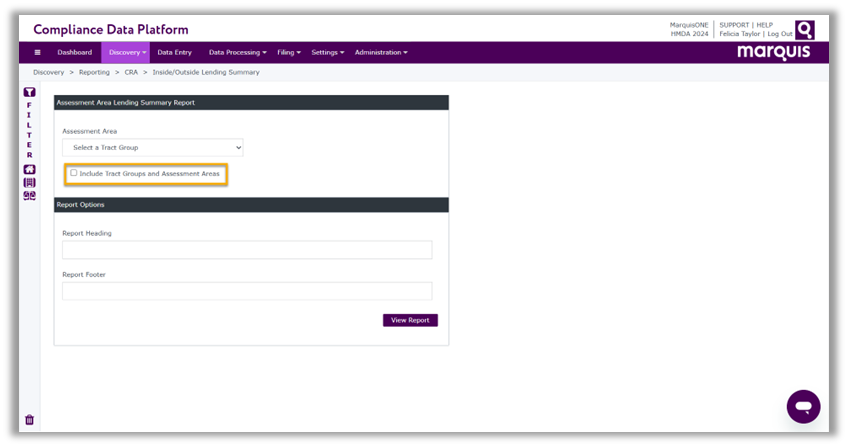The image size is (848, 447).
Task: Open the Select a Tract Group dropdown
Action: pyautogui.click(x=152, y=148)
